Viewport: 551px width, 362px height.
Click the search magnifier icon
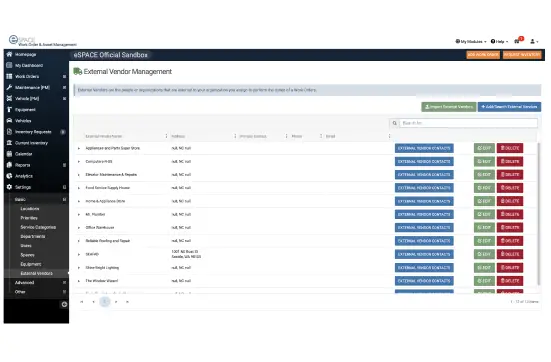(395, 123)
